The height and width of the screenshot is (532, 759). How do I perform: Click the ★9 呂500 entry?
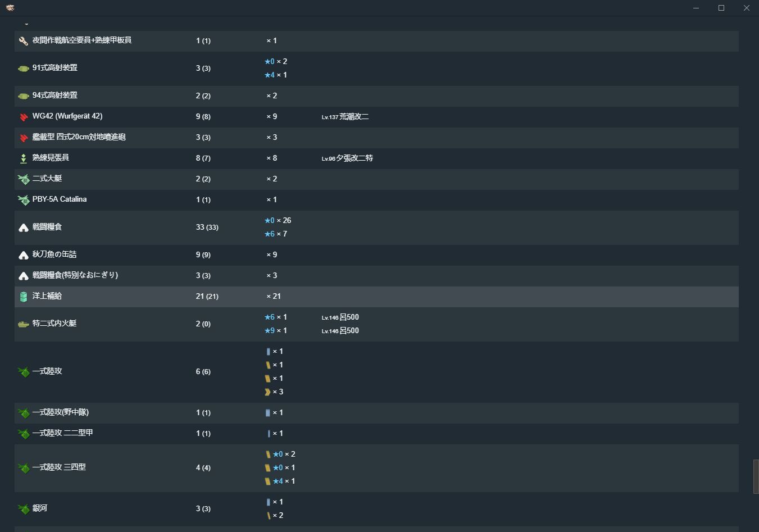click(312, 331)
